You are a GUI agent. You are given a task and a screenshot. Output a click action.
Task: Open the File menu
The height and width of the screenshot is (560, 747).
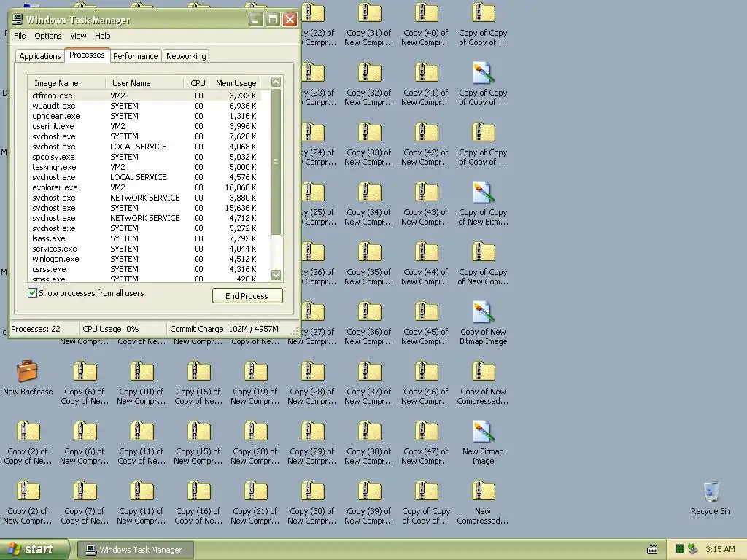tap(20, 36)
